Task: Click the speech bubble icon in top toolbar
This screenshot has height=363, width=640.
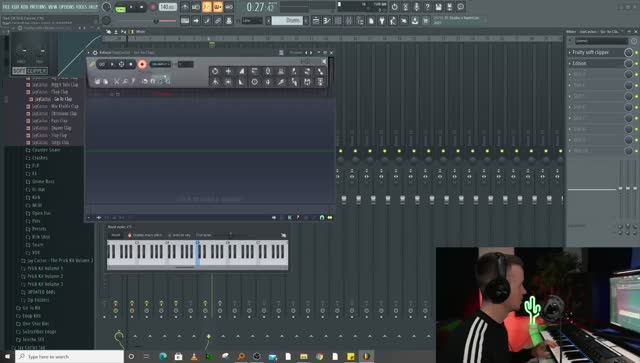Action: coord(460,7)
